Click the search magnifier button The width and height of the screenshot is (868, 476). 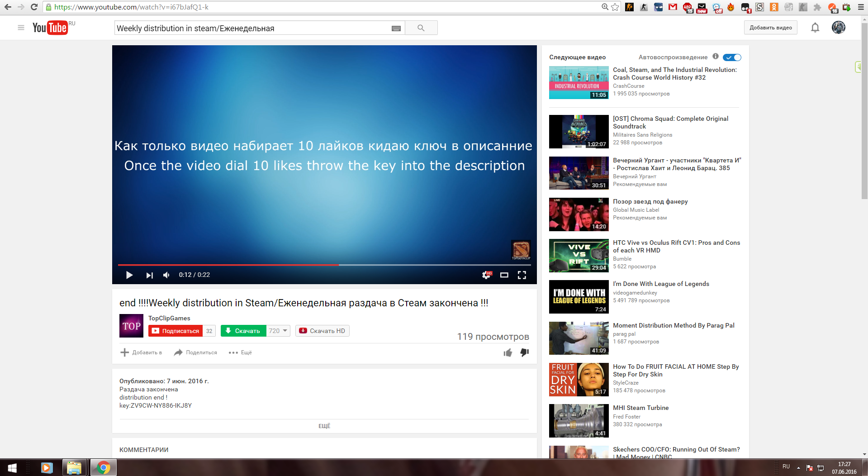pos(421,28)
